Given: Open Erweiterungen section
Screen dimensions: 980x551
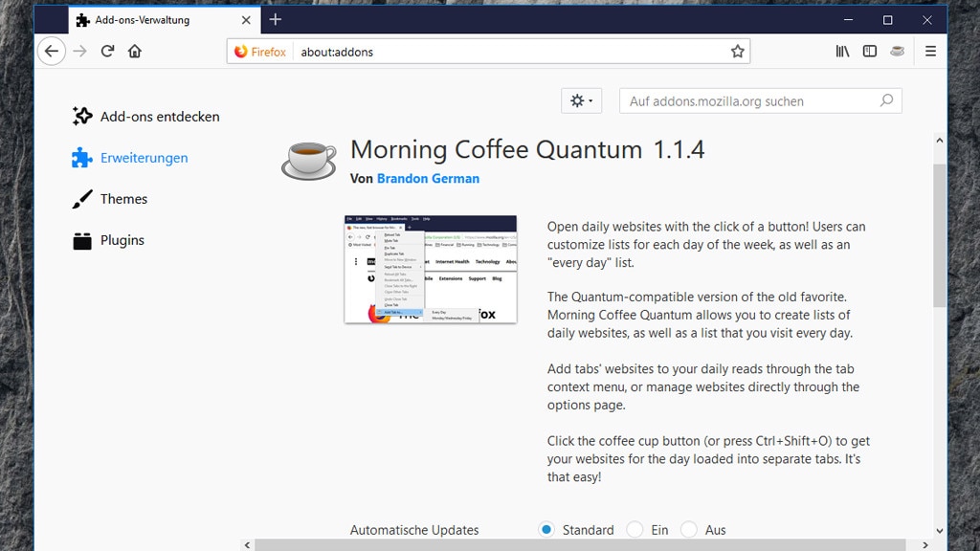Looking at the screenshot, I should click(x=130, y=158).
